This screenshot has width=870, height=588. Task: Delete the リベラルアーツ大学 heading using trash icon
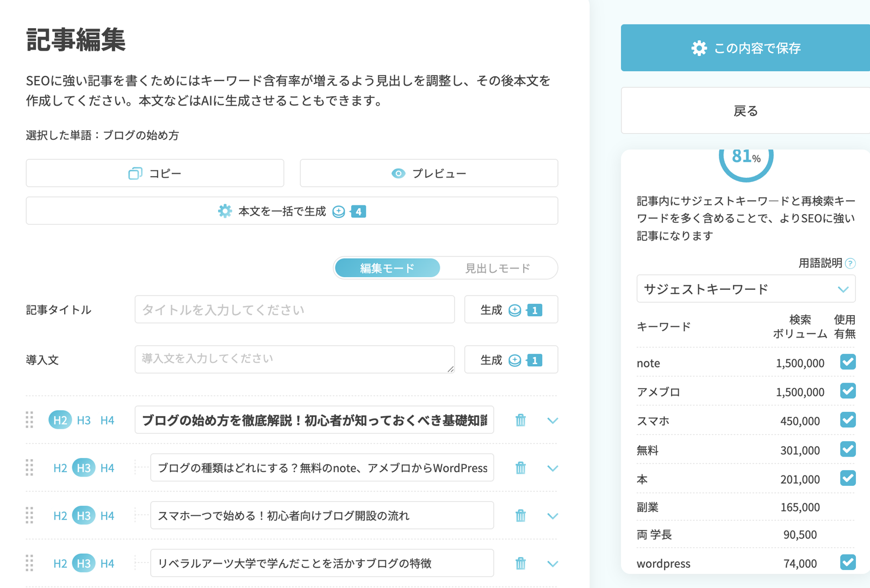click(x=520, y=564)
